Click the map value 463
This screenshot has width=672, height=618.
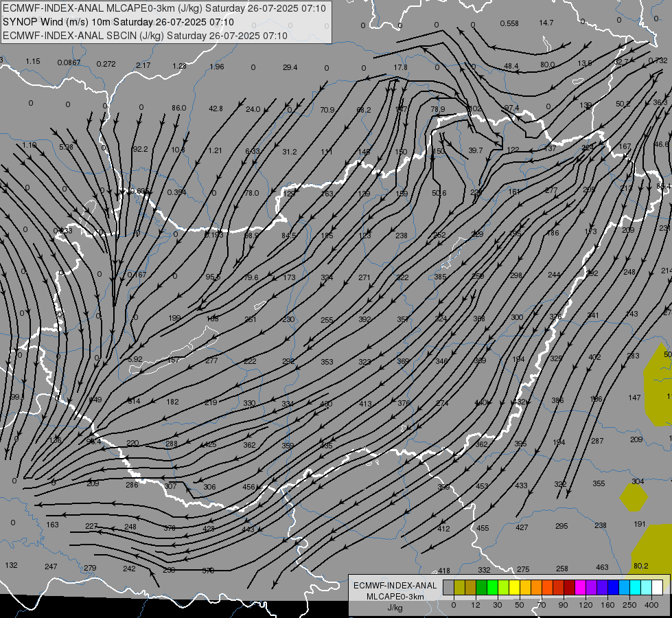pos(602,567)
